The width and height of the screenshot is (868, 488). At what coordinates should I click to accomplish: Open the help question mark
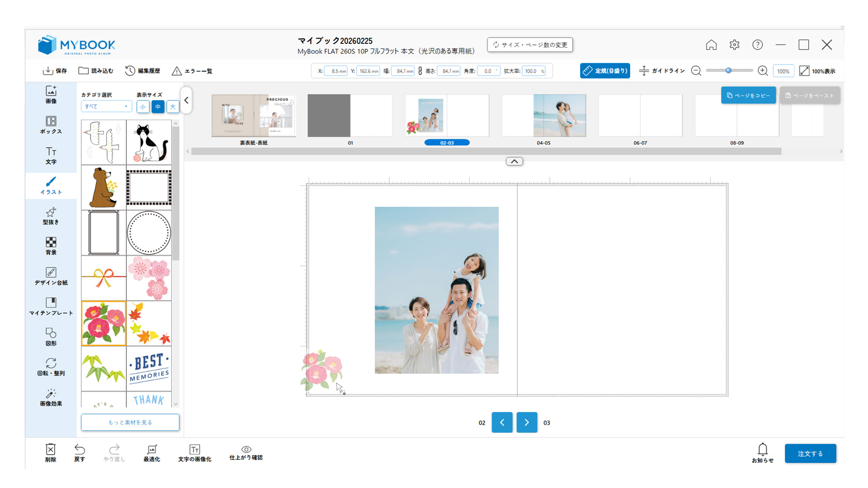click(x=758, y=45)
